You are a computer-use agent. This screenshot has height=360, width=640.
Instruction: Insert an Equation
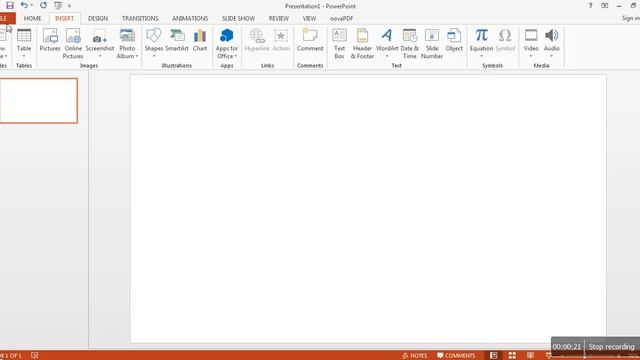point(481,42)
